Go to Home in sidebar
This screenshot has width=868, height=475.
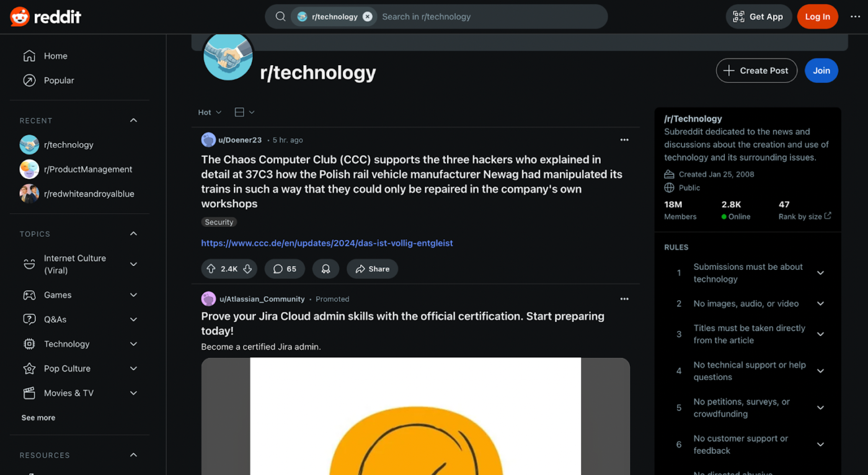click(55, 56)
